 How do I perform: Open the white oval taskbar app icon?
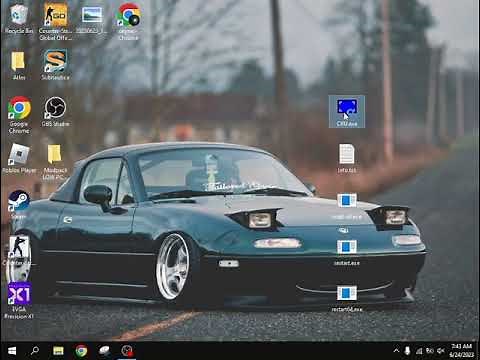click(x=104, y=351)
